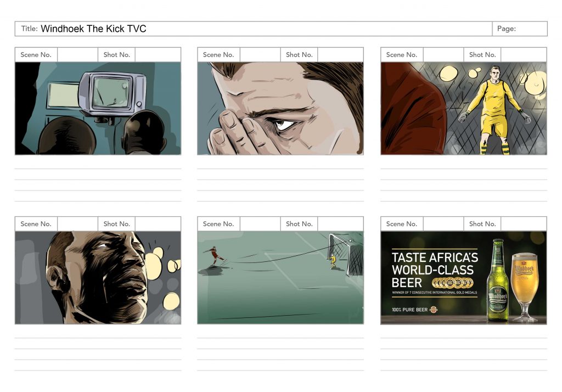Click the Scene No. field of the goalkeeper panel
Screen dimensions: 562x392
[x=443, y=55]
